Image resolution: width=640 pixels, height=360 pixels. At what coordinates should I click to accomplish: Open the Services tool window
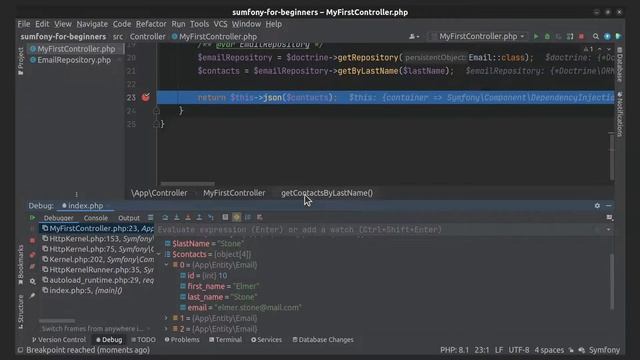click(x=266, y=340)
